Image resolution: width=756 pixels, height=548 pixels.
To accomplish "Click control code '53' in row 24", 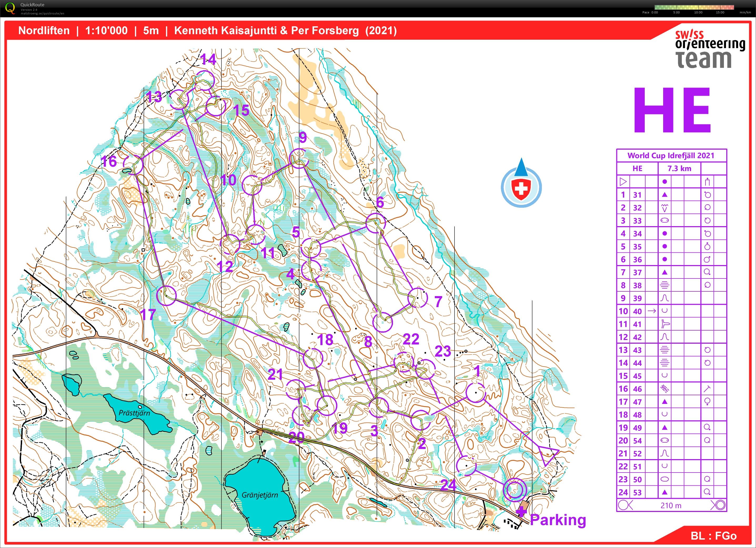I will [x=637, y=492].
